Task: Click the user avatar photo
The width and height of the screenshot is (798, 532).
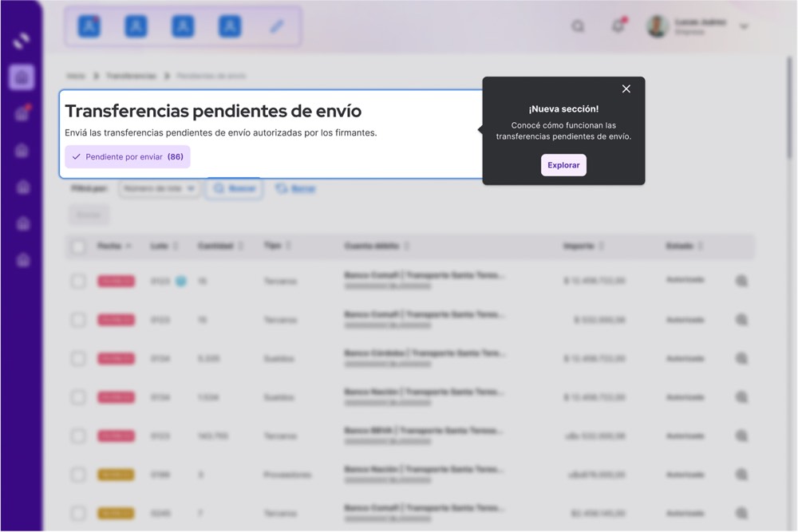Action: point(657,26)
